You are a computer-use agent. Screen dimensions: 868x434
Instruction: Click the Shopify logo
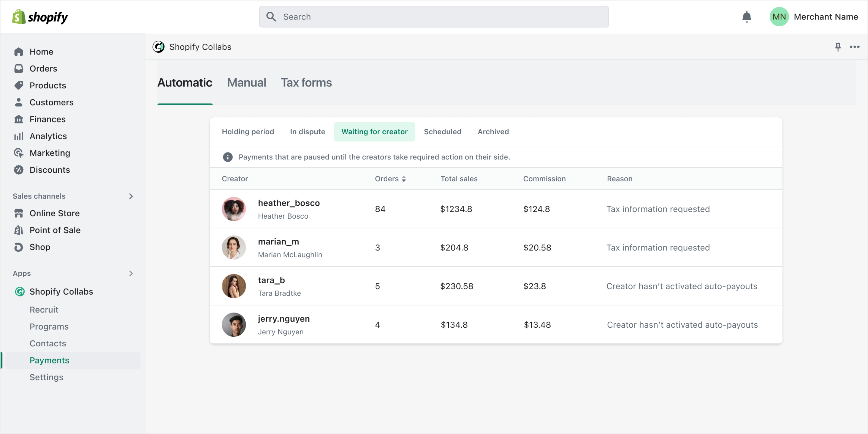pyautogui.click(x=40, y=17)
